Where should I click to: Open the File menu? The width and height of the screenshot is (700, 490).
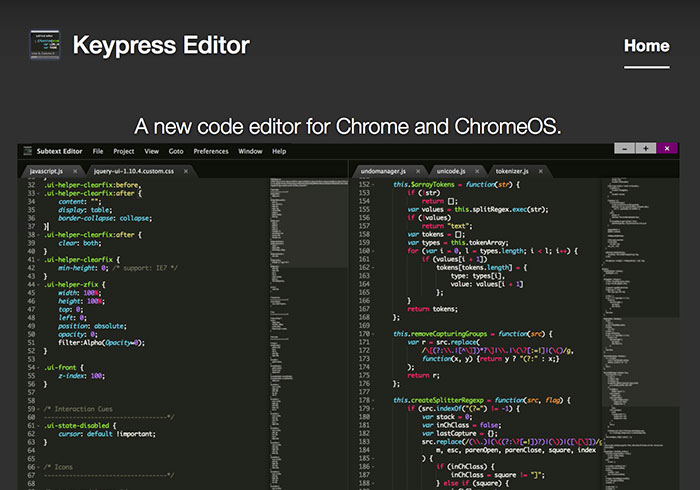(98, 151)
